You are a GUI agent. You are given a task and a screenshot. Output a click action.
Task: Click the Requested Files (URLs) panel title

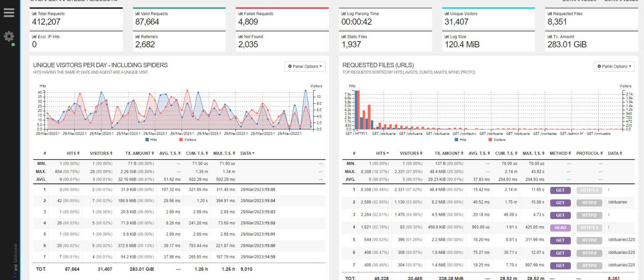tap(378, 65)
